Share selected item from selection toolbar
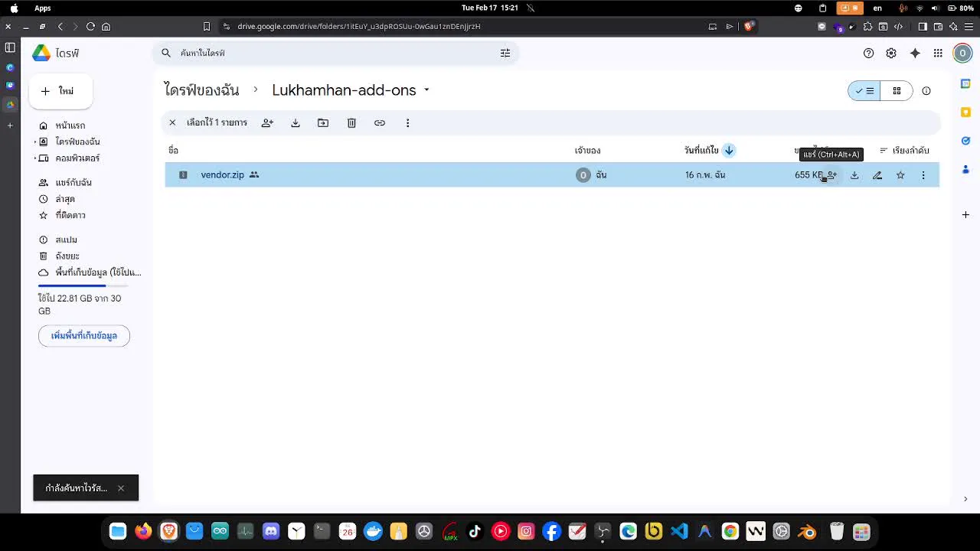Screen dimensions: 980x551 click(x=267, y=122)
